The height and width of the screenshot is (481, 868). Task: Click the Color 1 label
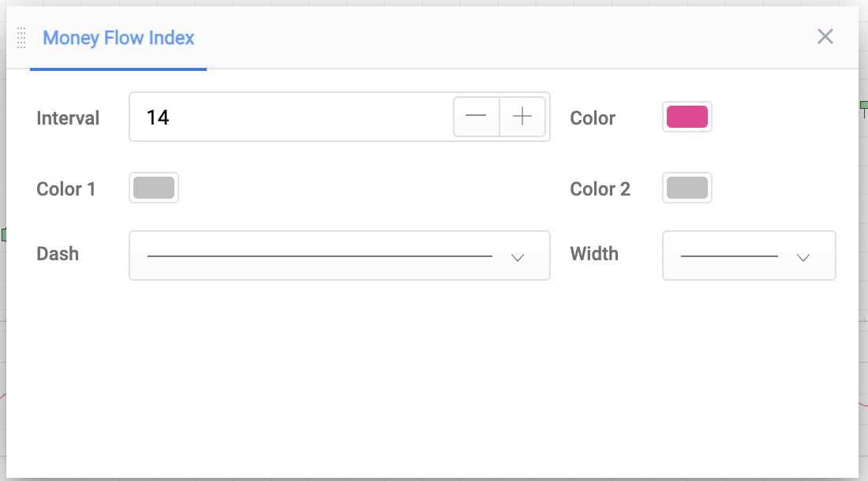(x=65, y=188)
